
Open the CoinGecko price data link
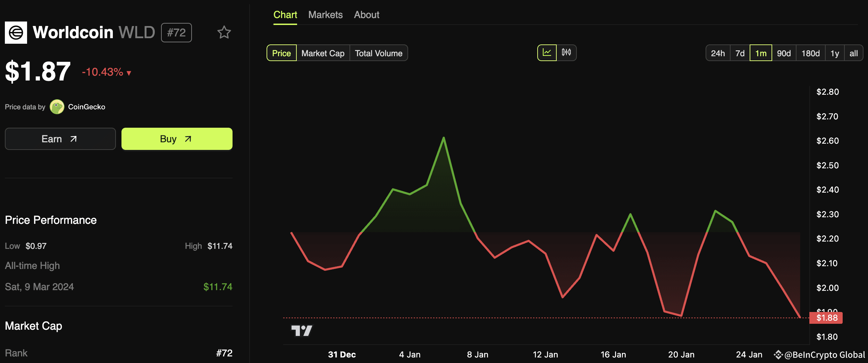[x=87, y=107]
